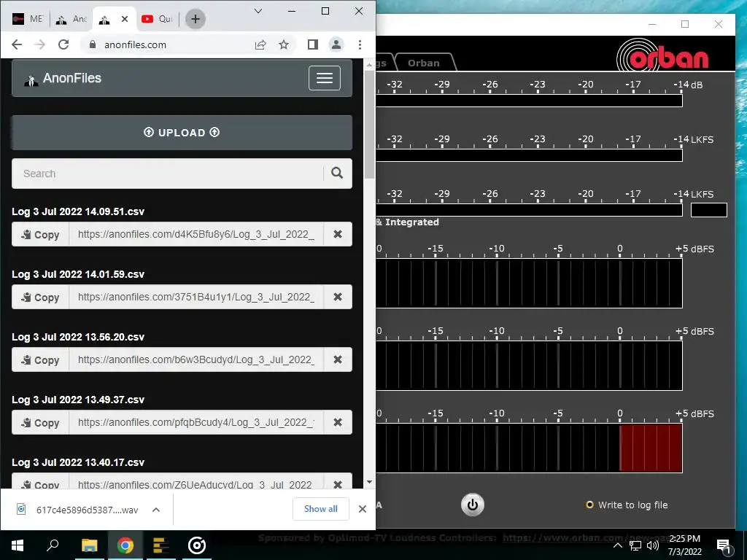Share this page icon in address bar
This screenshot has width=747, height=560.
pos(260,44)
